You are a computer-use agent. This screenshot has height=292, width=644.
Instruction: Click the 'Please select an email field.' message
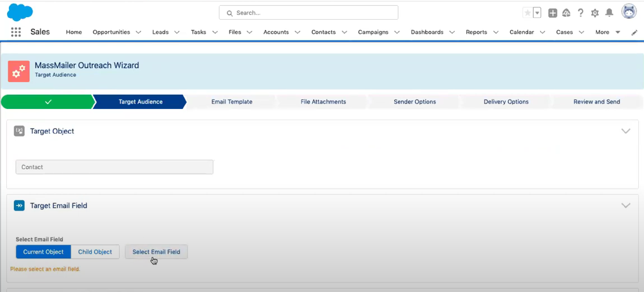45,269
